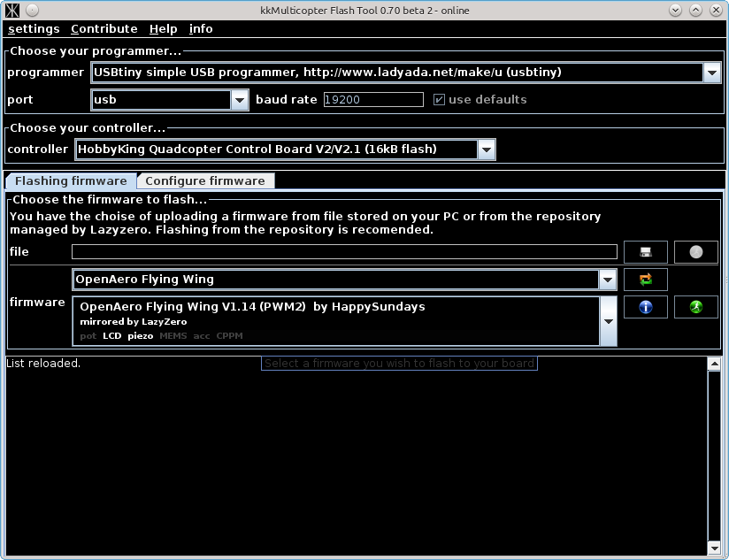Uncheck the use defaults checkbox

438,99
